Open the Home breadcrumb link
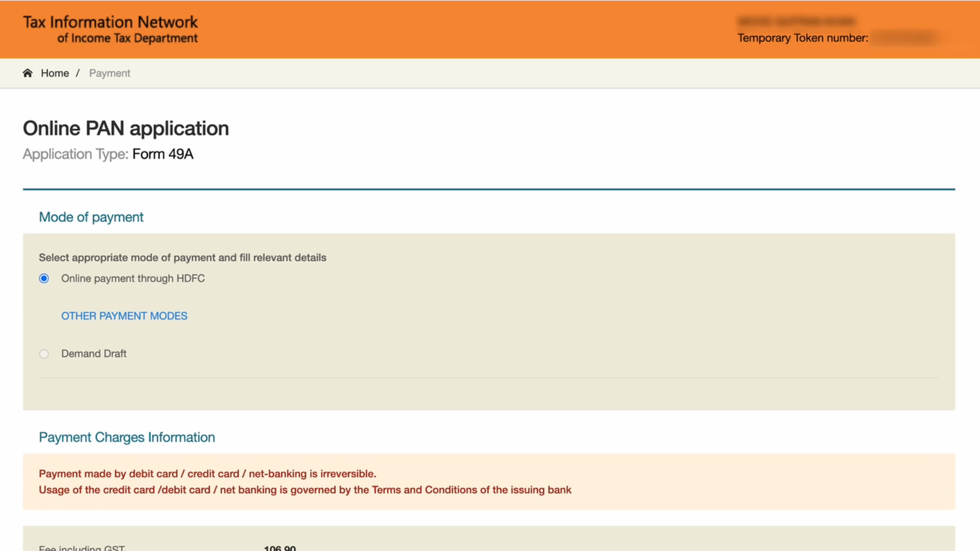The height and width of the screenshot is (551, 980). [x=55, y=73]
